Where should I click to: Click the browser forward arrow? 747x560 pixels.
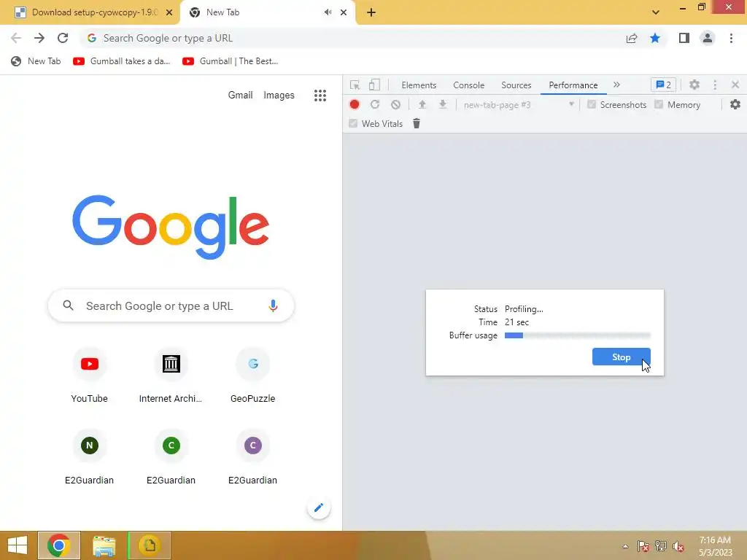pos(39,38)
